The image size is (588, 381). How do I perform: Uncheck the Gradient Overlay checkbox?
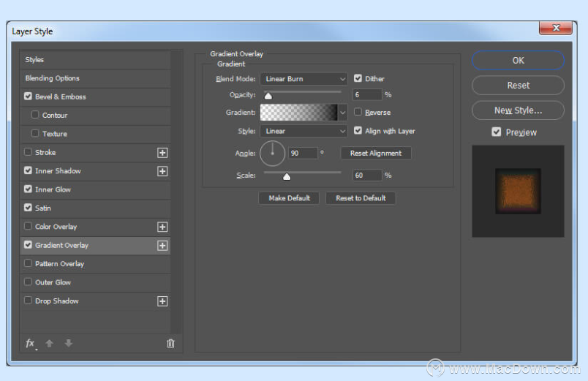pyautogui.click(x=28, y=244)
